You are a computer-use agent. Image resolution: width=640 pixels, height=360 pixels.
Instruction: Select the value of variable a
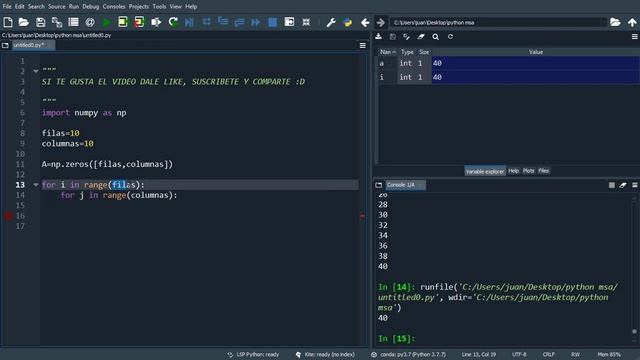tap(536, 63)
